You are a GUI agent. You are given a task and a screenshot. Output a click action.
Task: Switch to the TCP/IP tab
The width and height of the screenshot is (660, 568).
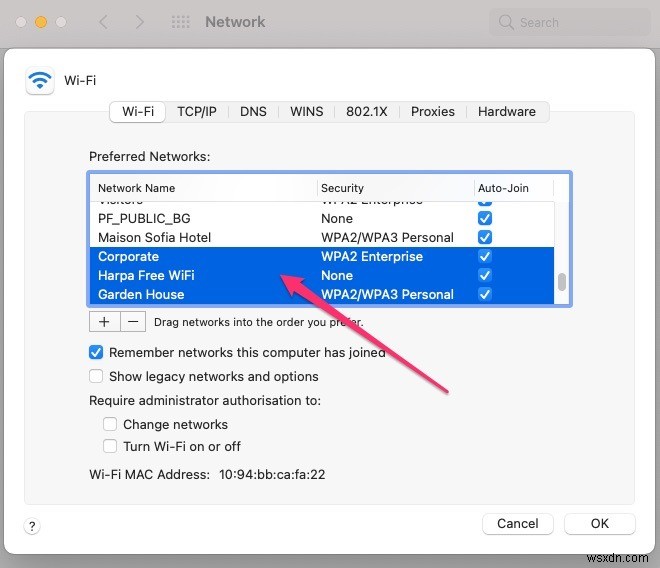[197, 112]
